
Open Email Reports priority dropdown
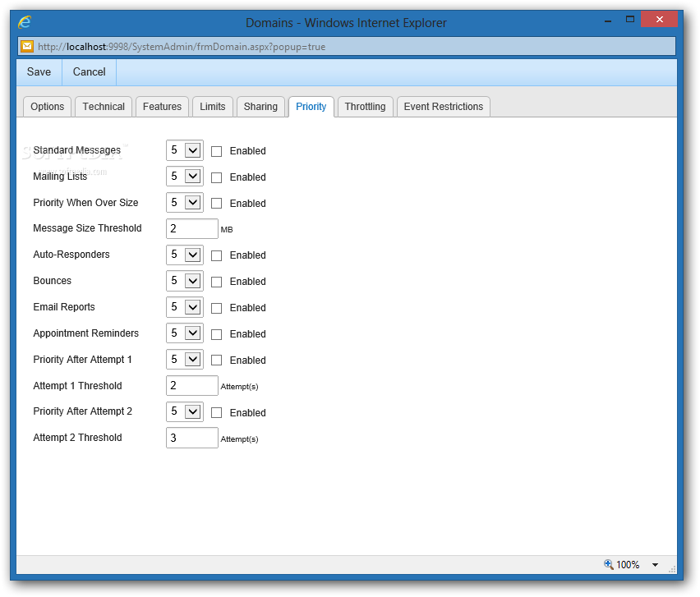tap(184, 307)
